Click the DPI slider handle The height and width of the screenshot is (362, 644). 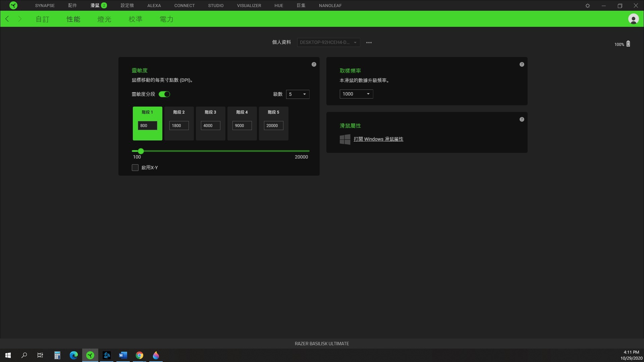pyautogui.click(x=141, y=151)
